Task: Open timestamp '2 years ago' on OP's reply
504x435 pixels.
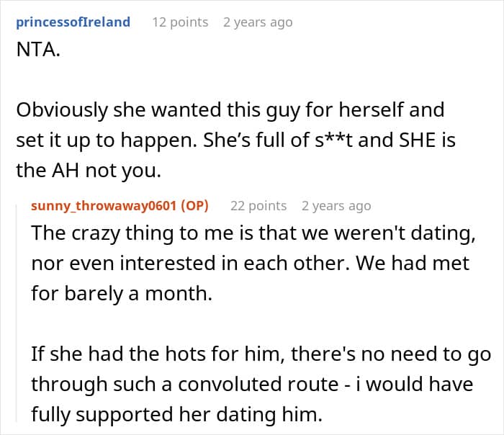Action: tap(336, 205)
